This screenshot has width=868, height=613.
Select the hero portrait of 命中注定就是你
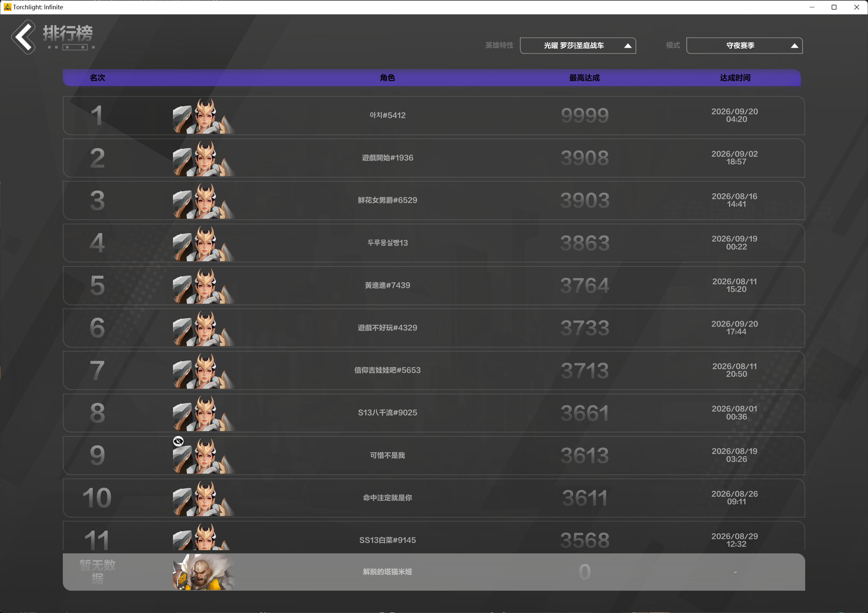204,498
